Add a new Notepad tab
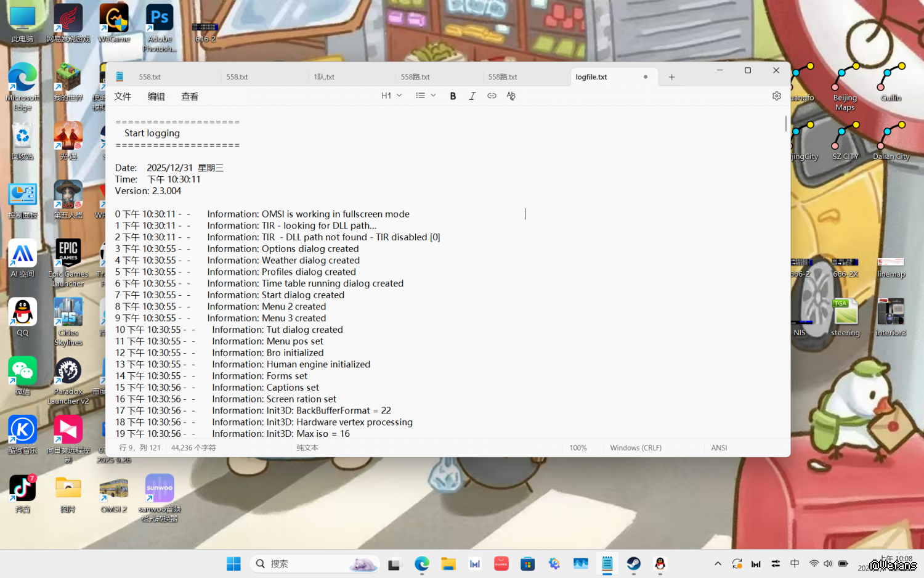 pos(672,77)
